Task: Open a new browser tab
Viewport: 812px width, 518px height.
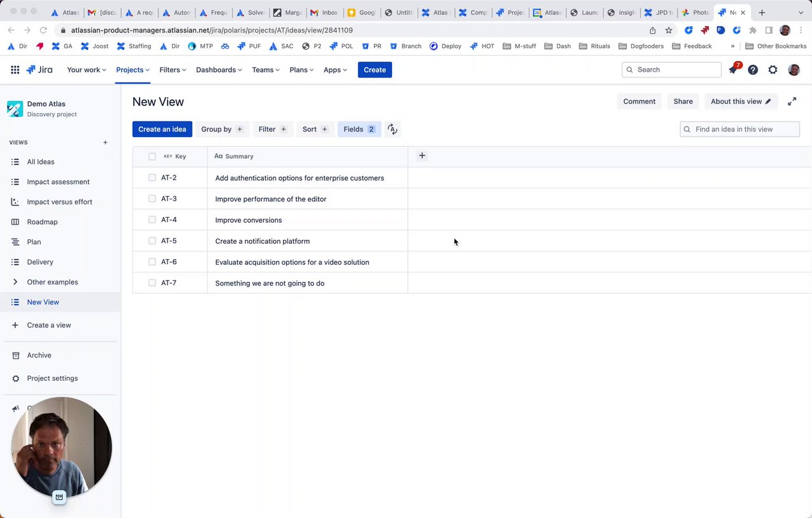Action: click(x=762, y=12)
